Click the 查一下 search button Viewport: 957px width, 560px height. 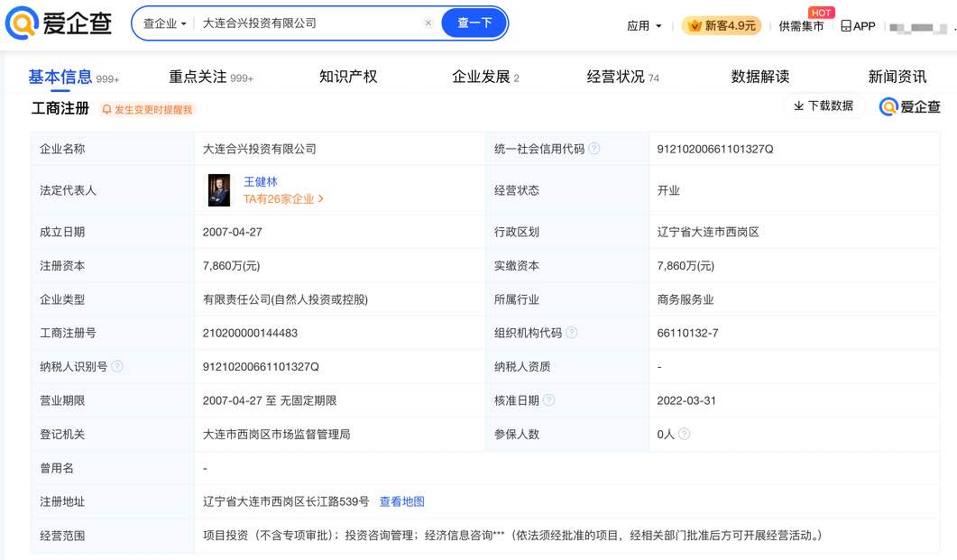click(x=474, y=22)
